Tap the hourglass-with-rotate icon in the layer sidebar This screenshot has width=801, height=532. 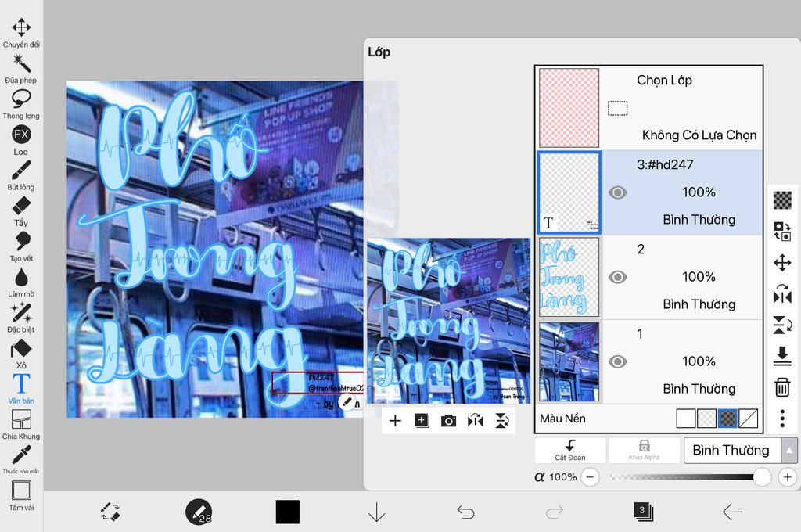[x=782, y=325]
